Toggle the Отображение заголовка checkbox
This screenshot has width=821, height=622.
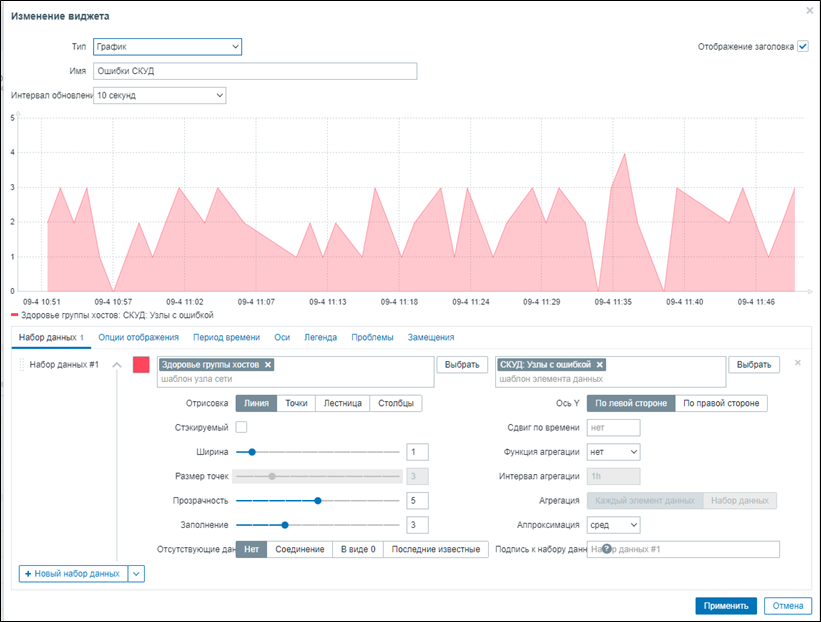pos(802,46)
